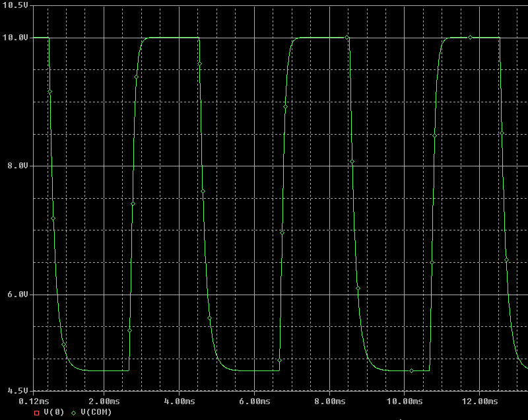Image resolution: width=528 pixels, height=420 pixels.
Task: Click the 12.00ms X-axis label
Action: [x=478, y=401]
